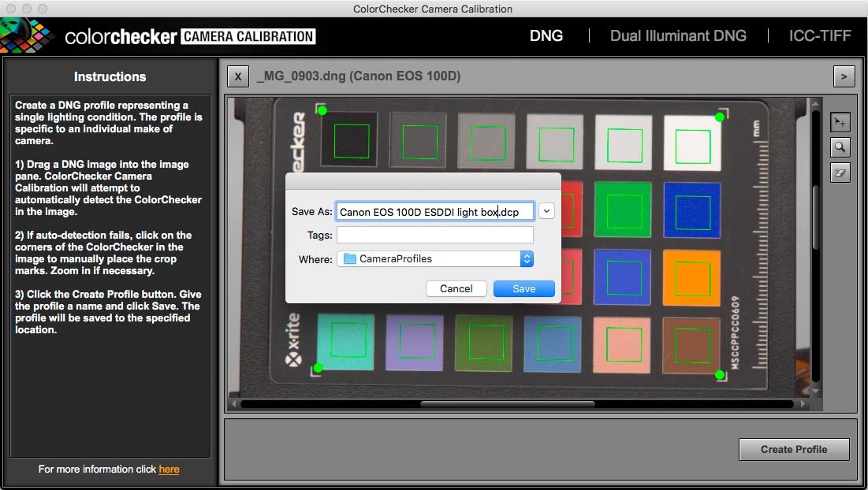Click the Instructions panel heading
Viewport: 868px width, 490px height.
(x=110, y=77)
